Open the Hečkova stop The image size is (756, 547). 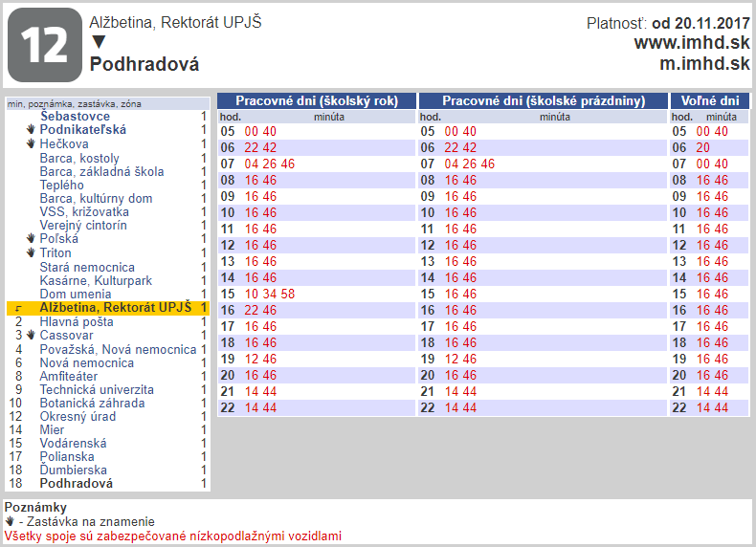(x=64, y=144)
